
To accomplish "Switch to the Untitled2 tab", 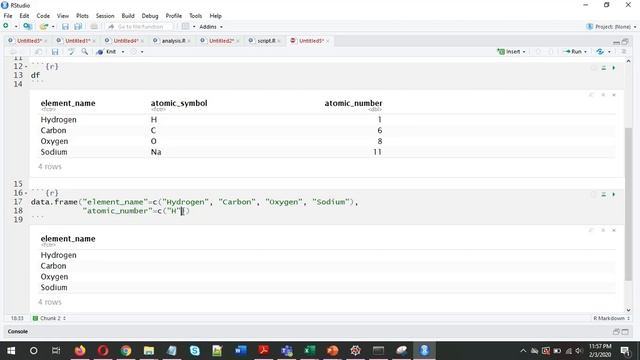I will click(221, 41).
